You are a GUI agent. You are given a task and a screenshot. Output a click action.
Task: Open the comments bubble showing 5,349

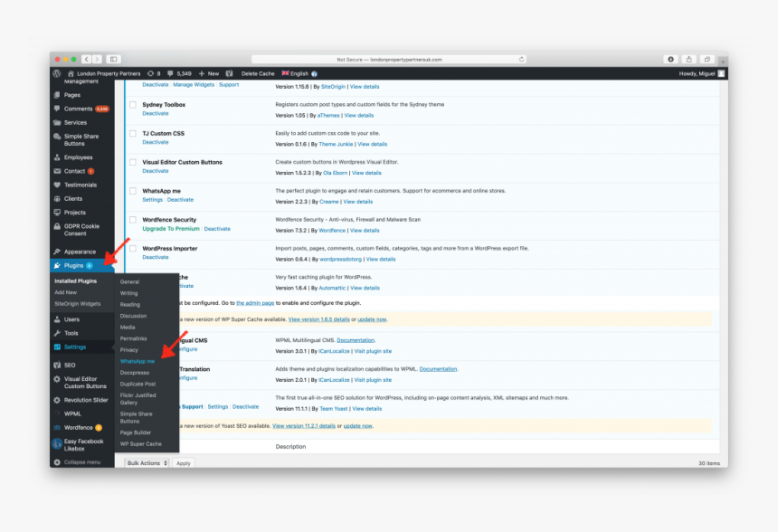click(179, 73)
